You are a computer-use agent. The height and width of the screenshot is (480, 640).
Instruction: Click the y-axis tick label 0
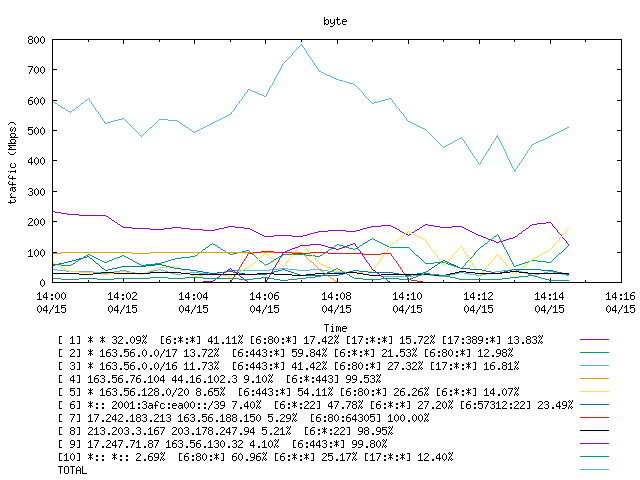click(42, 283)
